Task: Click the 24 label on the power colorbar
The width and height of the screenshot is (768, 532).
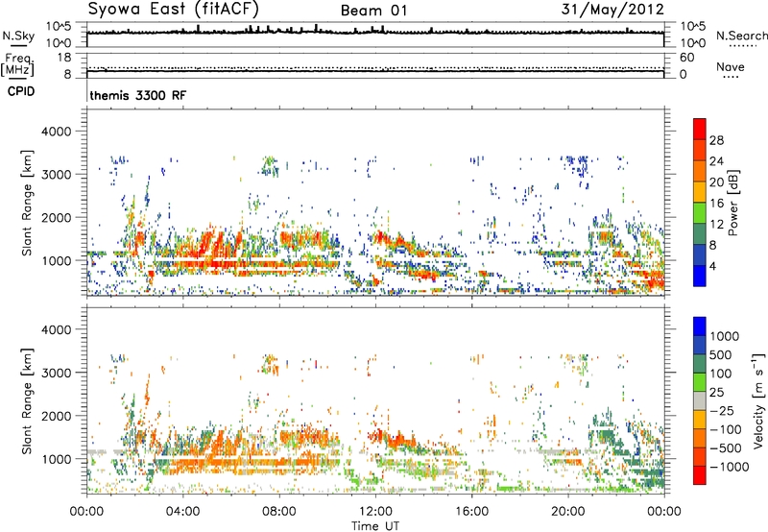Action: [716, 161]
